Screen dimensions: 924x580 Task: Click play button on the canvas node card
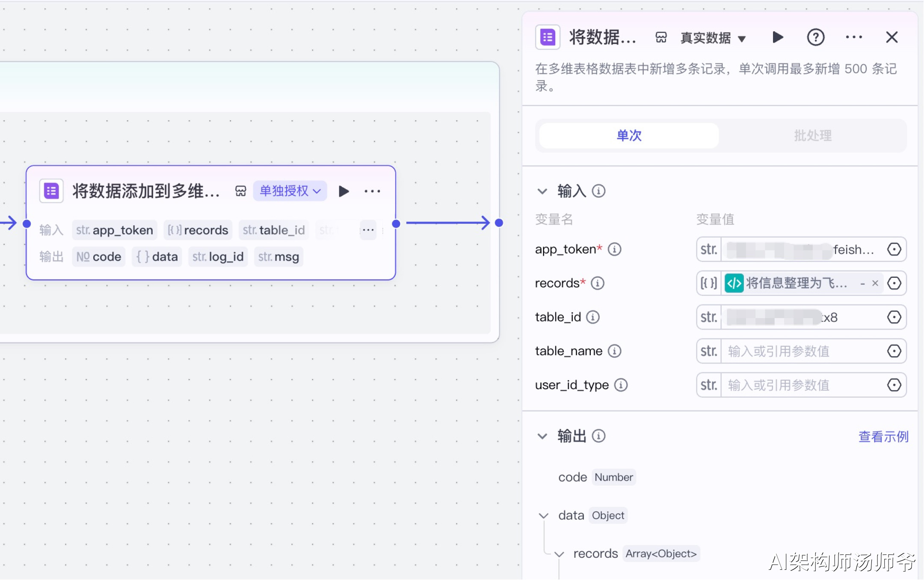344,191
